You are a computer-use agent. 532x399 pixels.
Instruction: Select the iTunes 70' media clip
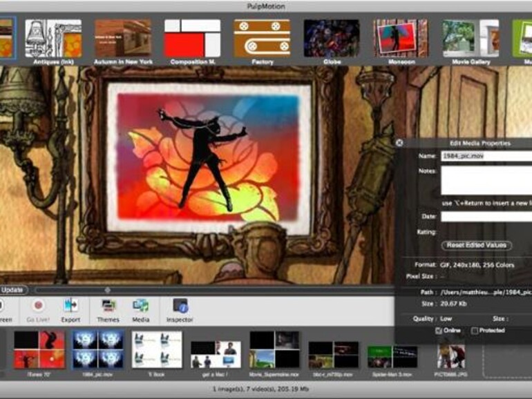coord(39,350)
